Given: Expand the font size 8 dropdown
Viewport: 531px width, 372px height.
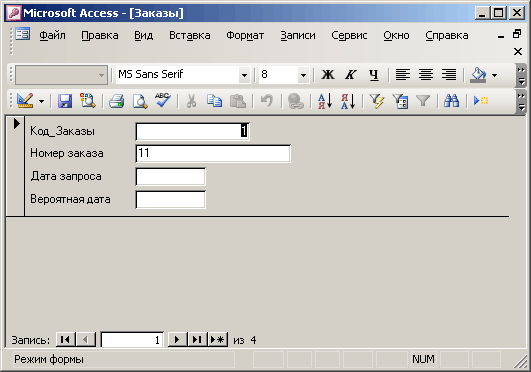Looking at the screenshot, I should (x=303, y=75).
